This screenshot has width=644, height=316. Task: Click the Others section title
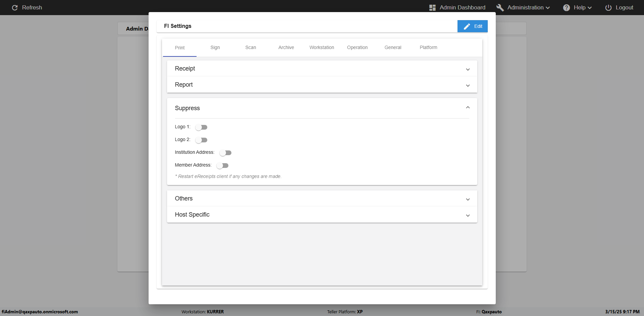click(184, 198)
